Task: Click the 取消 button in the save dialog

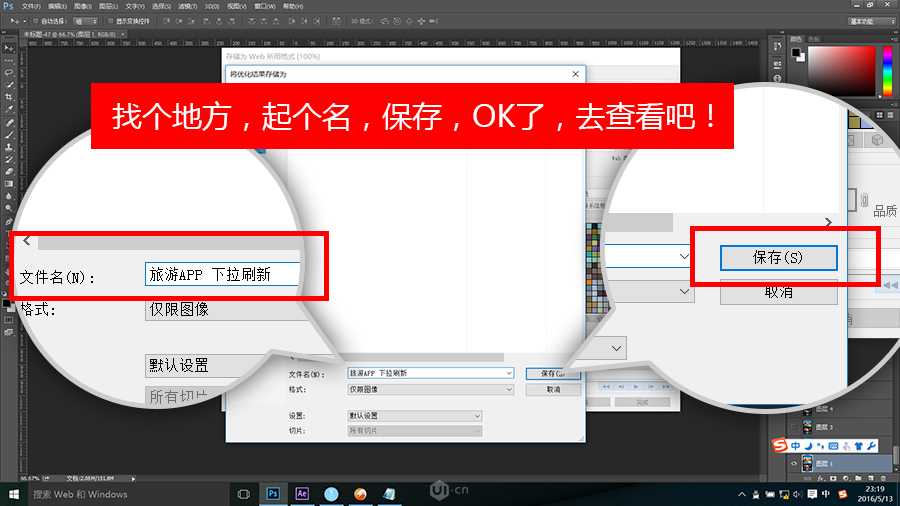Action: (x=553, y=389)
